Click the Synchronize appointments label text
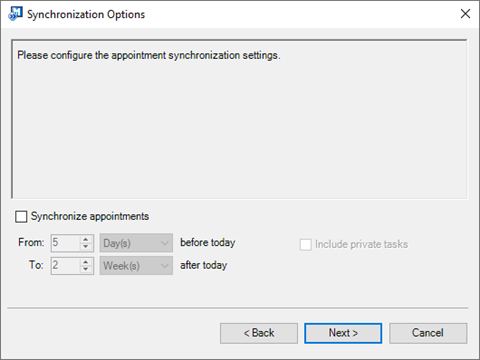The image size is (480, 360). coord(90,216)
